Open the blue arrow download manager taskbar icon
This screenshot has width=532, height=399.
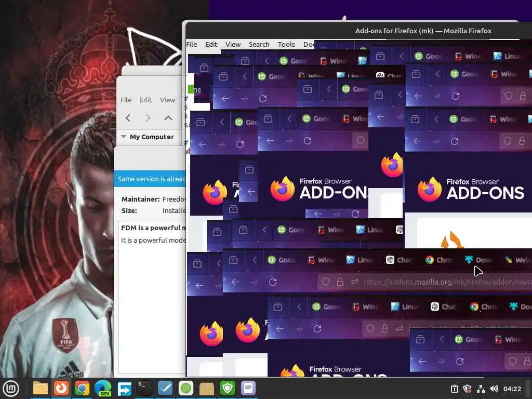point(124,389)
